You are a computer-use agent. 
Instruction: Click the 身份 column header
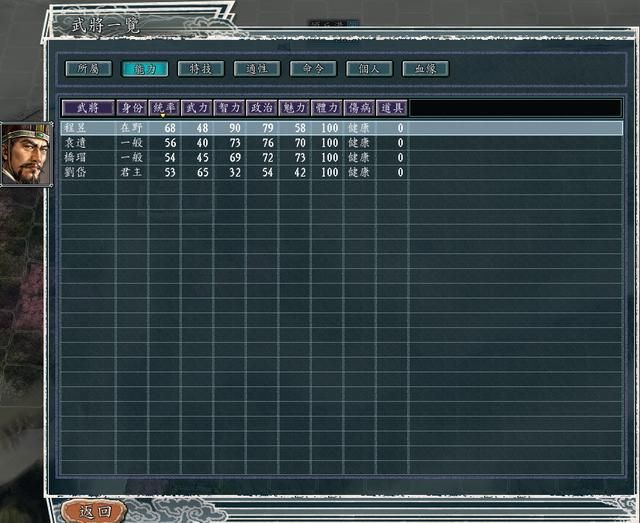click(x=132, y=108)
